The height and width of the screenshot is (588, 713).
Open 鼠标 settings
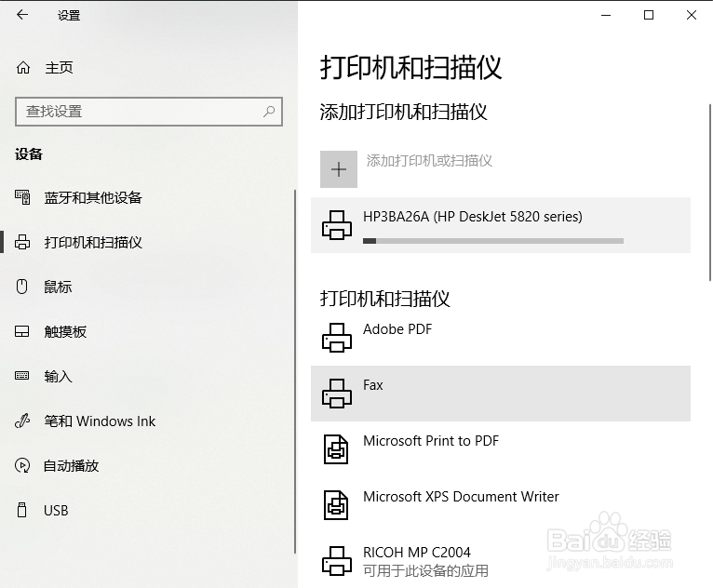pos(58,287)
